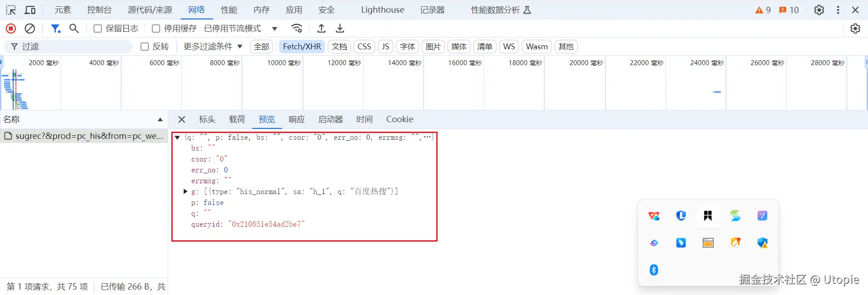Open the 性能数据分析 panel

click(501, 10)
